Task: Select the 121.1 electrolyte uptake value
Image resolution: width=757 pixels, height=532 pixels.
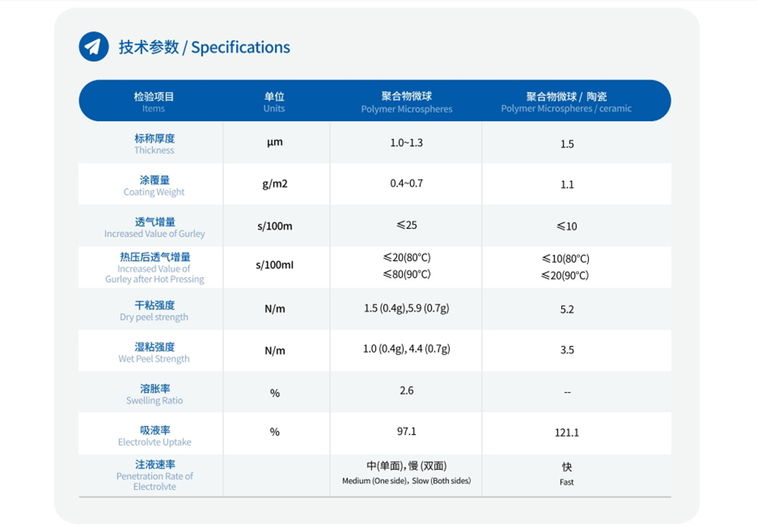Action: click(566, 433)
